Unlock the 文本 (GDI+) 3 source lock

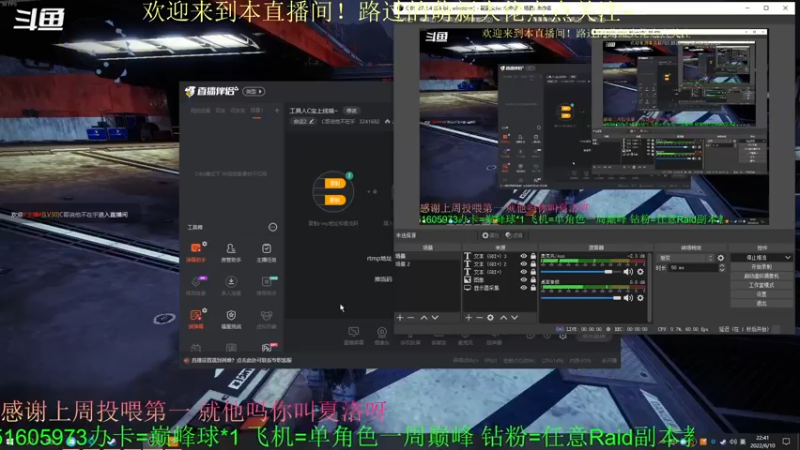click(x=533, y=256)
